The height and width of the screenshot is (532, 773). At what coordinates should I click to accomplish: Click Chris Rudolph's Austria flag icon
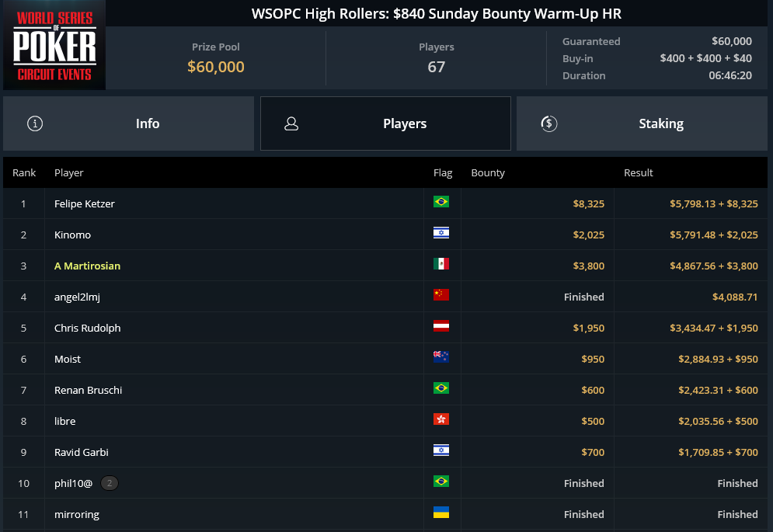440,326
